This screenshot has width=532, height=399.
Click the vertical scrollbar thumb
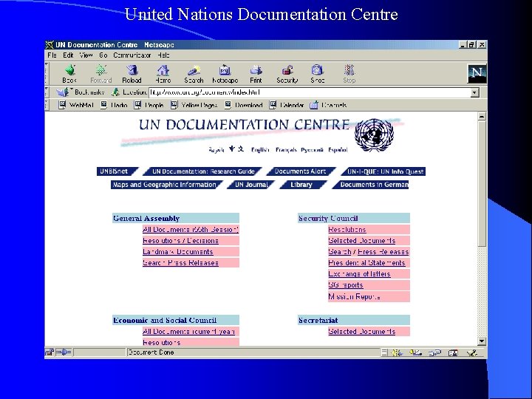pos(482,183)
